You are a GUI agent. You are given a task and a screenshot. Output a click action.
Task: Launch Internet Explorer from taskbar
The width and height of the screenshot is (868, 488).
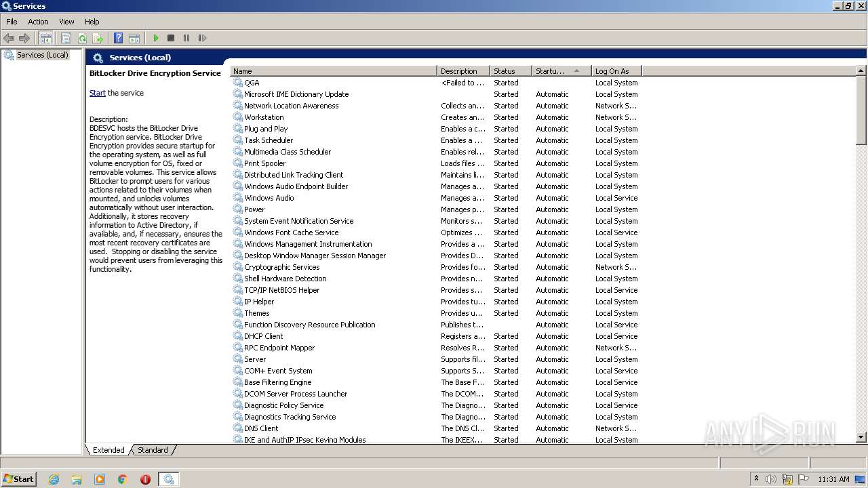54,479
